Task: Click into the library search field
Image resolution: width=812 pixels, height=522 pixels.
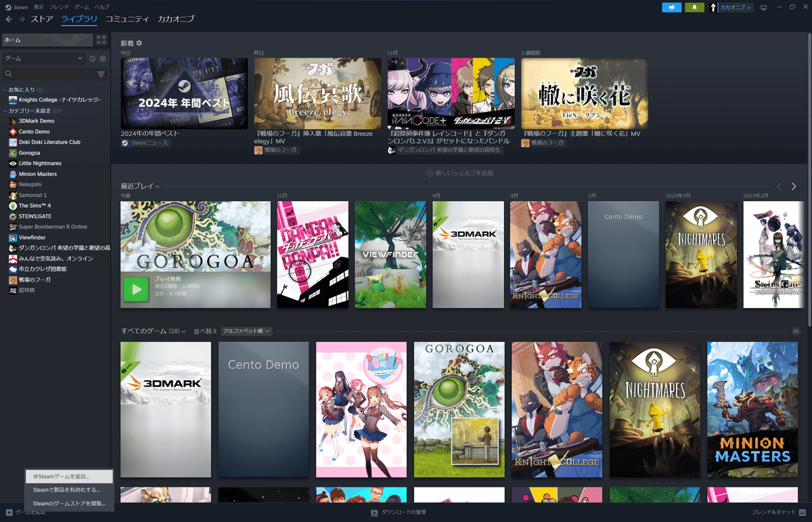Action: pos(49,74)
